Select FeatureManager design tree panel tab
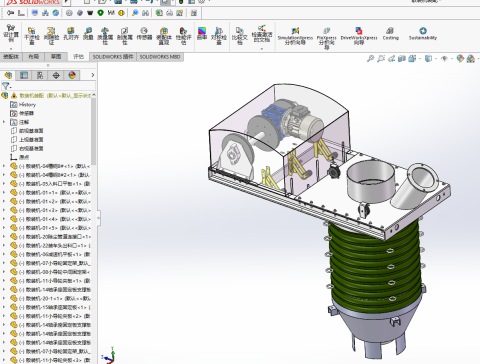 (x=8, y=75)
